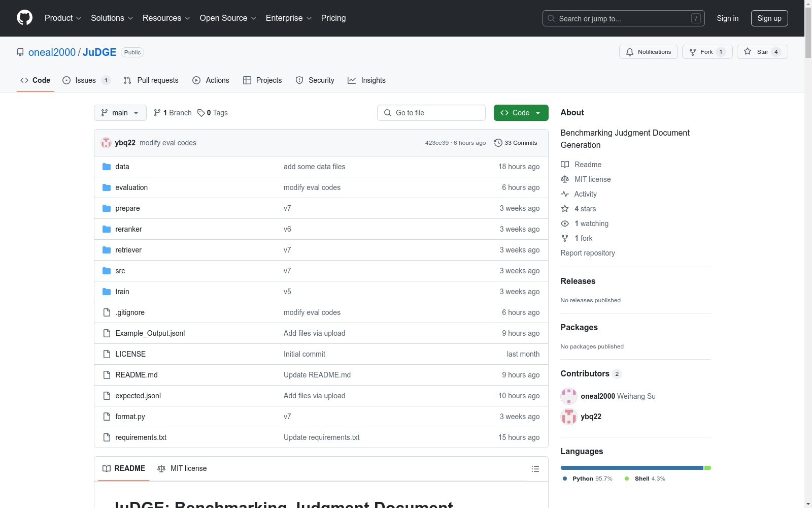This screenshot has height=508, width=812.
Task: Click the Star icon
Action: [x=748, y=51]
